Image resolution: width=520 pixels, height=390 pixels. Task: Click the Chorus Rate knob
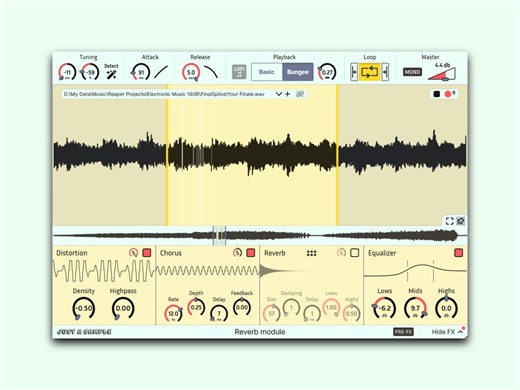point(173,313)
